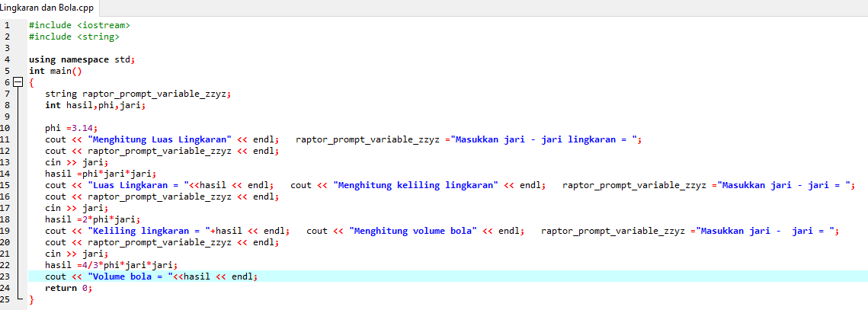Click the "Menghitung volume bola" string

pos(413,231)
